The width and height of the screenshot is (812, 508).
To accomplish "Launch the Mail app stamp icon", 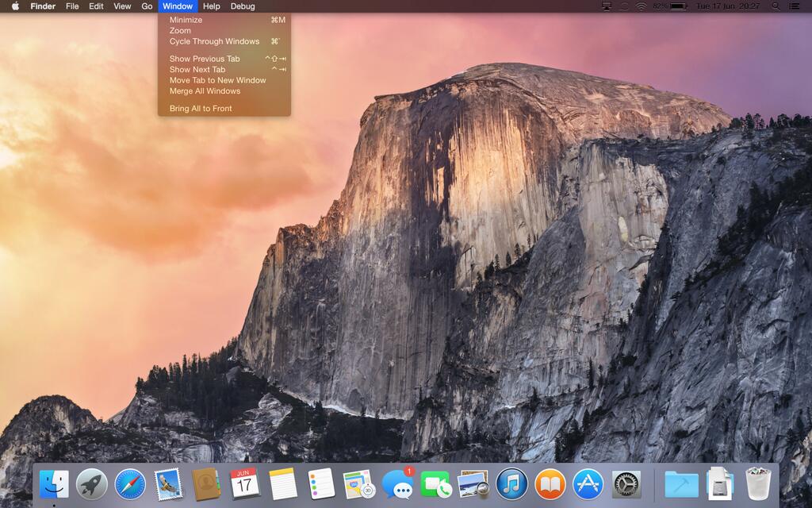I will coord(168,484).
